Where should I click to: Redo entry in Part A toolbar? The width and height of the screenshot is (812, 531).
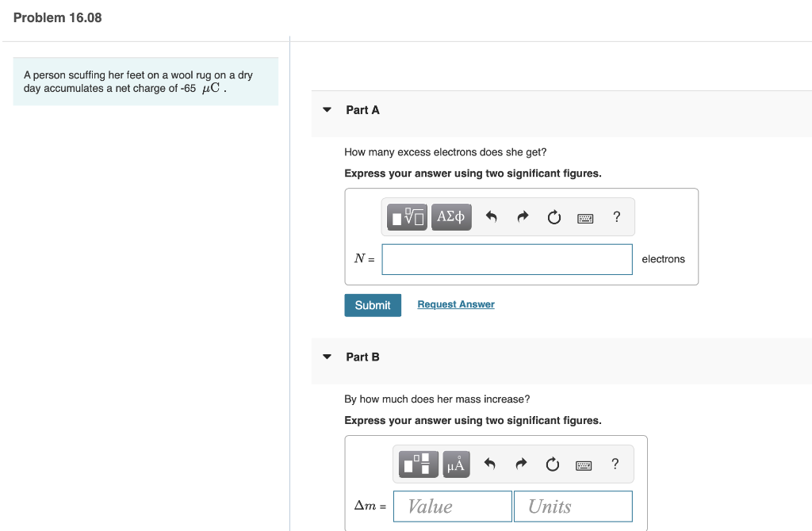pyautogui.click(x=523, y=217)
